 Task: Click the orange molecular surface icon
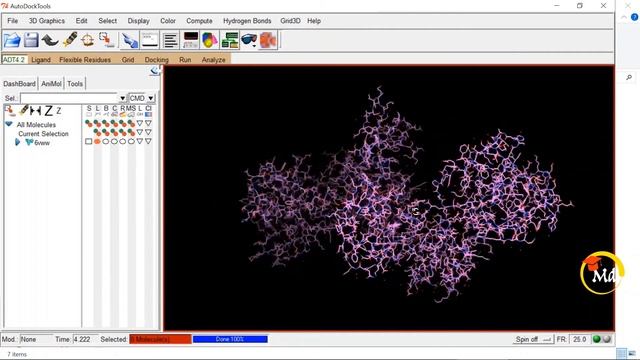(268, 40)
